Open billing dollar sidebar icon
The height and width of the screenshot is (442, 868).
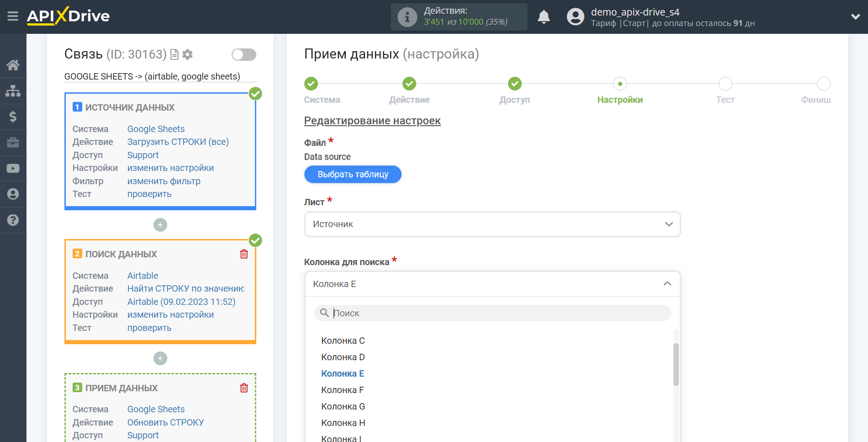[13, 117]
